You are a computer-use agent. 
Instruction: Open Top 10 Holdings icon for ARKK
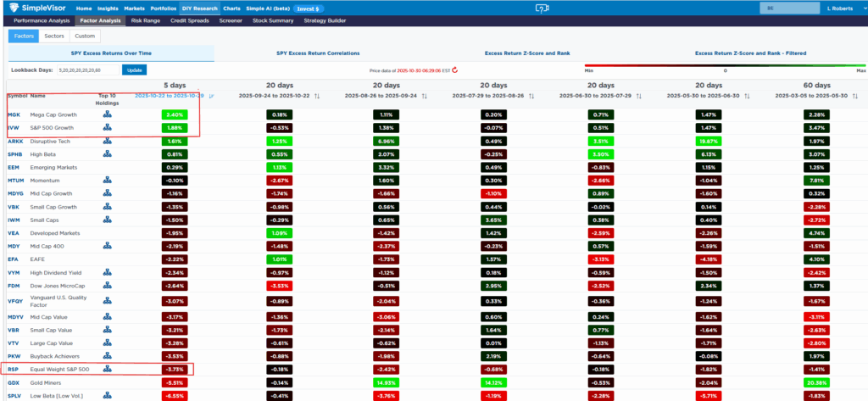coord(108,141)
